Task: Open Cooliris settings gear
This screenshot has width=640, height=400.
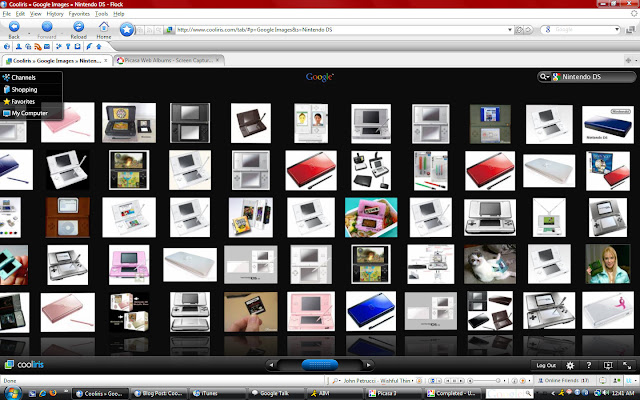Action: 570,365
